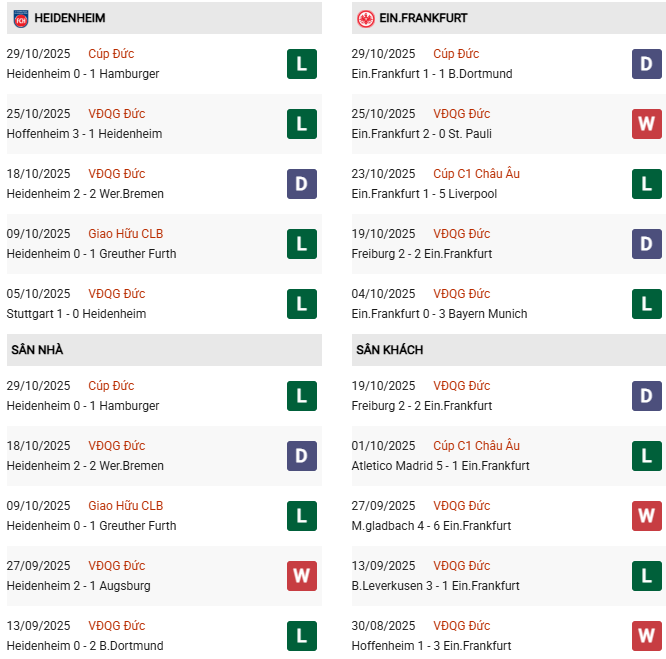The width and height of the screenshot is (666, 659).
Task: Click loss badge for Heidenheim 0 - 1 Hamburger
Action: [x=301, y=64]
